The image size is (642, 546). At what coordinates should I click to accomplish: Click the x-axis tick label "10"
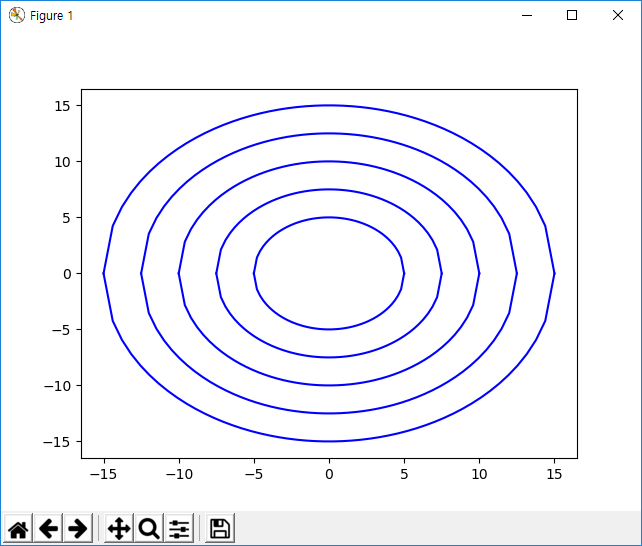[479, 474]
